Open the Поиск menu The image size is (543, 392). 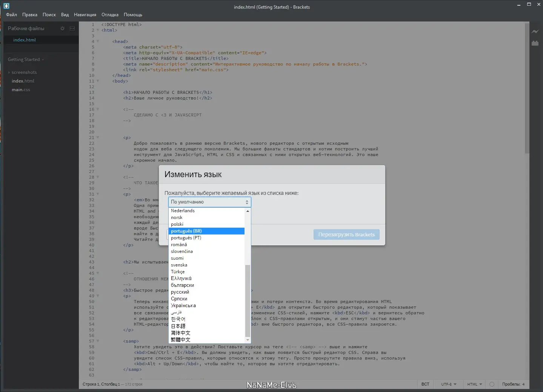[49, 15]
